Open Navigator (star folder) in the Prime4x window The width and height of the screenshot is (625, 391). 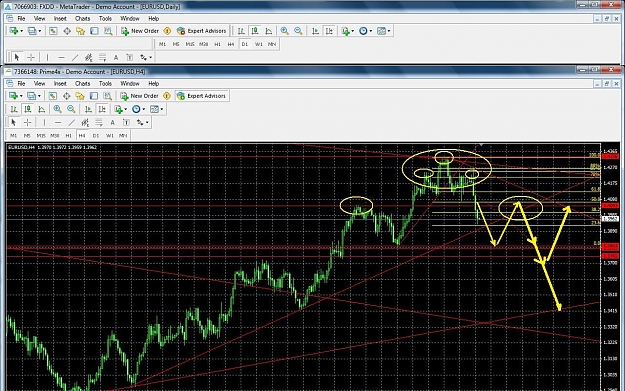[x=80, y=96]
